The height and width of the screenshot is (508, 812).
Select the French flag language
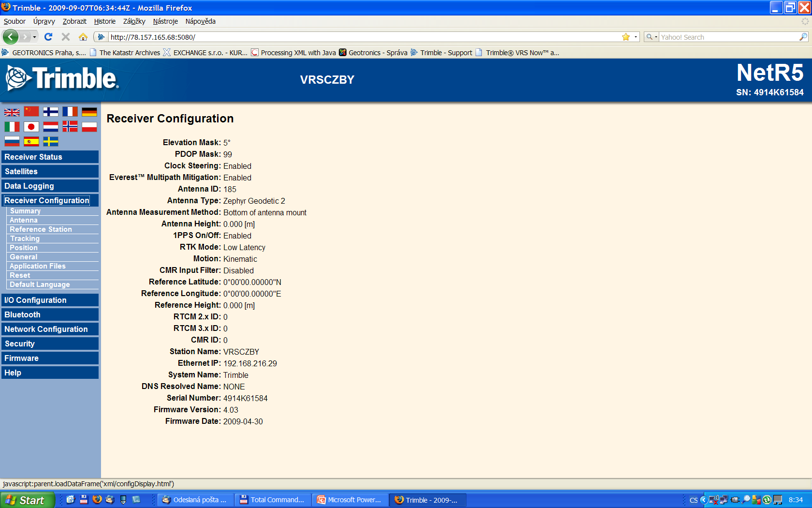point(70,111)
